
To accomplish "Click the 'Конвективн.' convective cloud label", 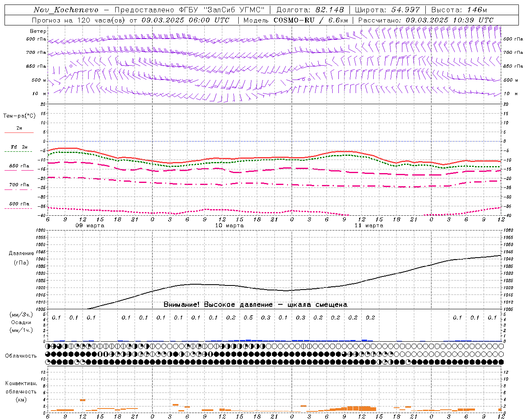I will click(x=21, y=383).
